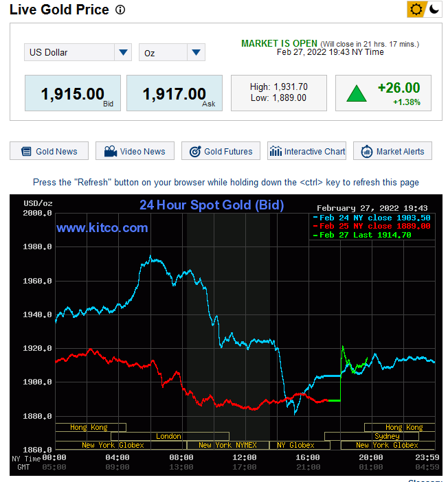
Task: Open the Gold Futures button
Action: 221,151
